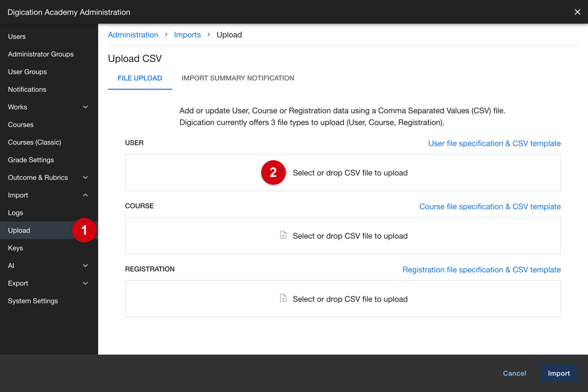Switch to Import Summary Notification tab
The height and width of the screenshot is (392, 588).
coord(238,78)
